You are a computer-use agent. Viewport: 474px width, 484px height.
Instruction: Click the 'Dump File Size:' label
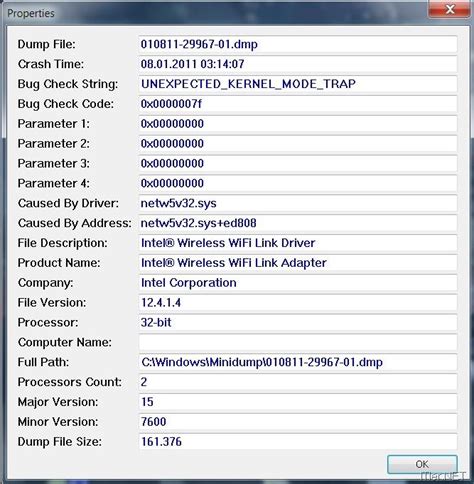60,442
